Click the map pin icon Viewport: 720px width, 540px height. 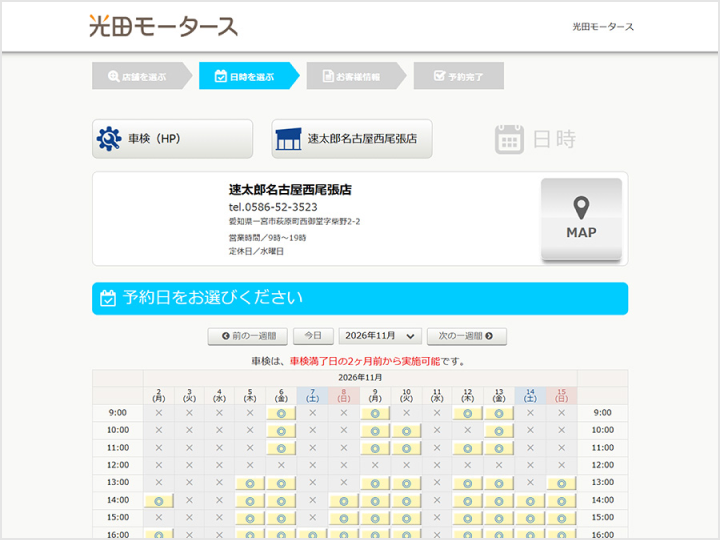581,208
